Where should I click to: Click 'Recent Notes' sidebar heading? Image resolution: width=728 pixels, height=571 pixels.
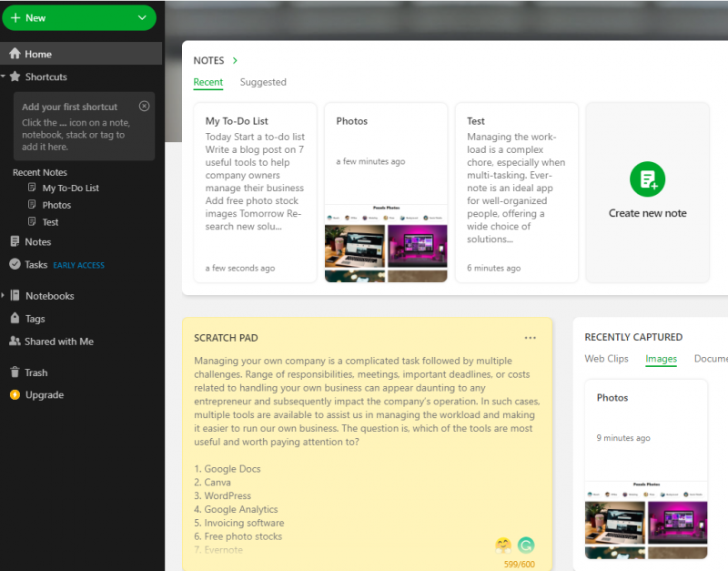(x=40, y=172)
